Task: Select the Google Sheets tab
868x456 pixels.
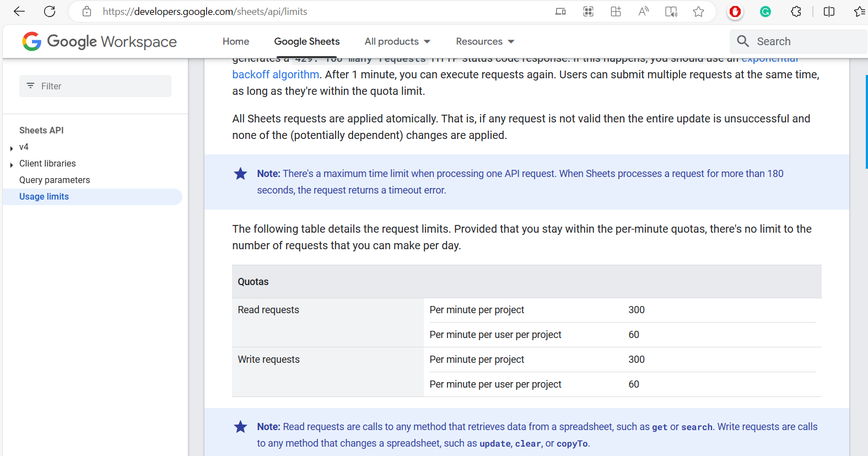Action: click(307, 41)
